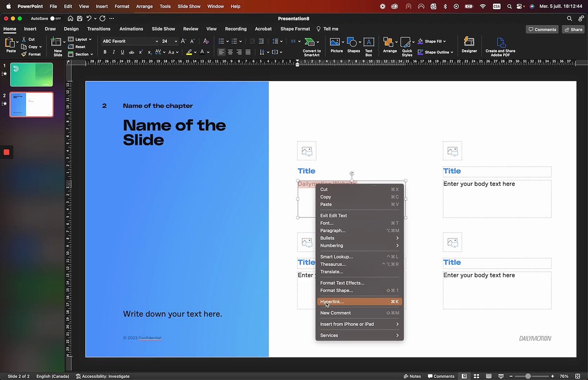Toggle Notes in status bar
588x380 pixels.
pos(412,376)
